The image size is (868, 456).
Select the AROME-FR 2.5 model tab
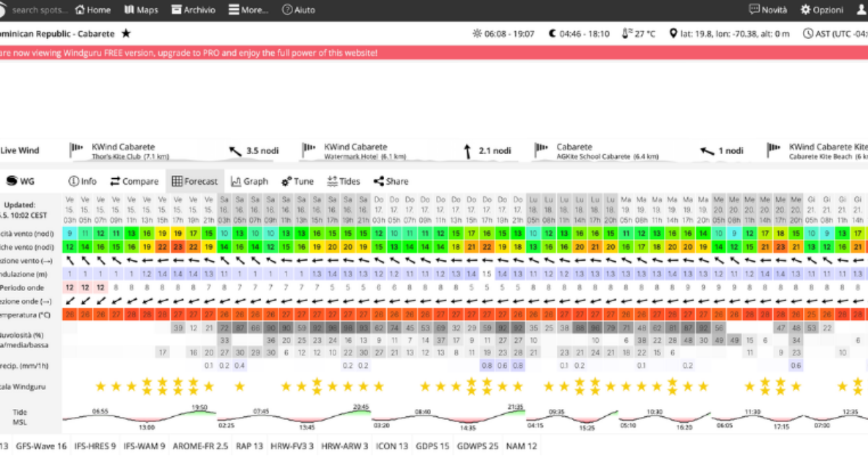point(200,446)
